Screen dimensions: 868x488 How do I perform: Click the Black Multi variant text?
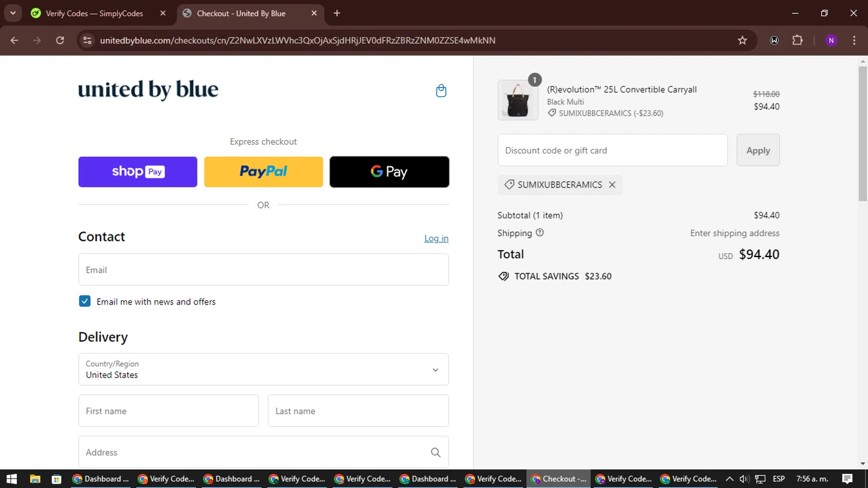(565, 102)
